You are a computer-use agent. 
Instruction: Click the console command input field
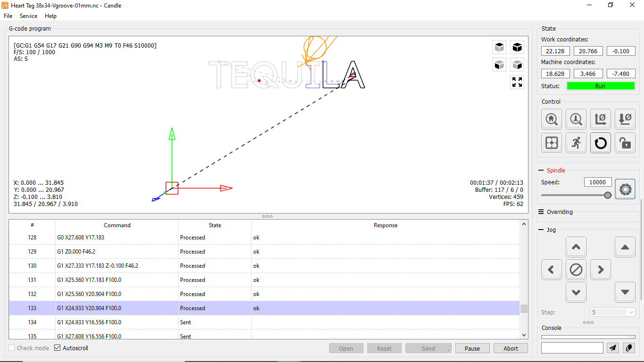tap(572, 348)
